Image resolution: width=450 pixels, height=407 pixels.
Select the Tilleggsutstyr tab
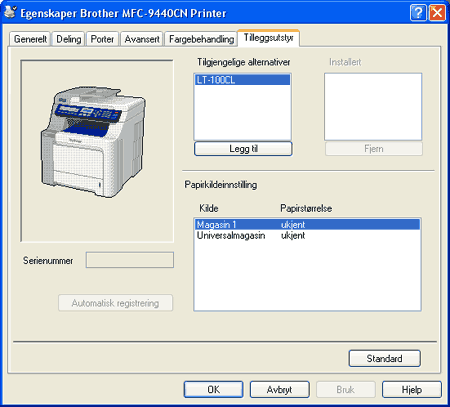268,38
